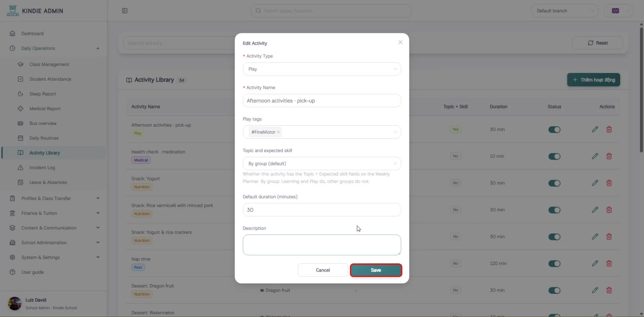The image size is (644, 317).
Task: Remove the #FineMotor tag
Action: (278, 132)
